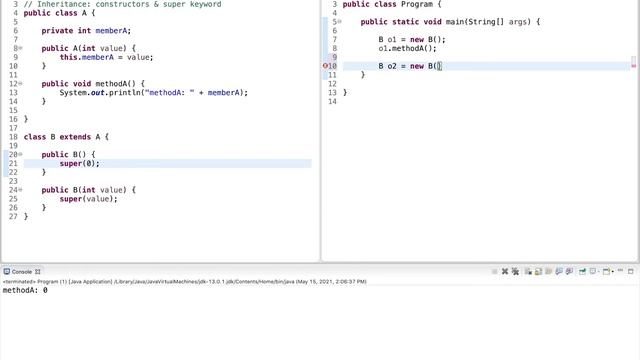Image resolution: width=640 pixels, height=360 pixels.
Task: Collapse the B() constructor fold on line 20
Action: point(20,154)
